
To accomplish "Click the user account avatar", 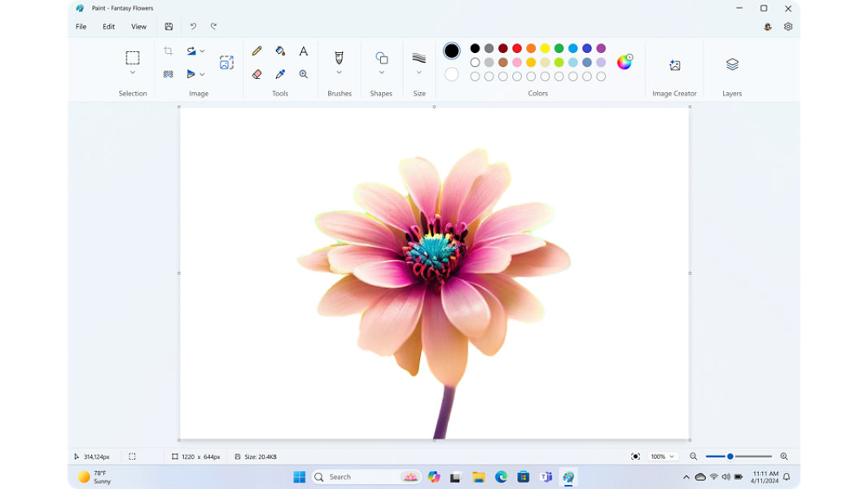I will click(768, 27).
